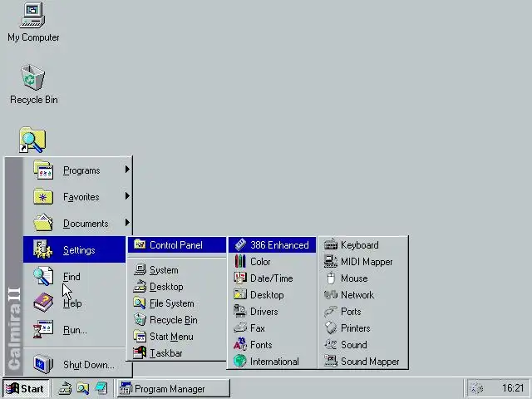Click the Sound Mapper icon

point(331,361)
